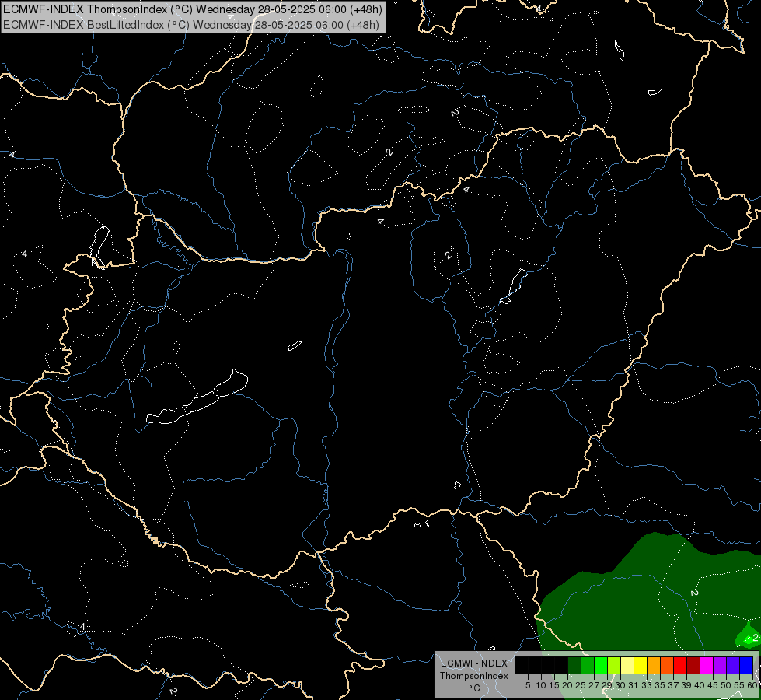Viewport: 761px width, 700px height.
Task: Click legend tick value 50
Action: tap(726, 685)
